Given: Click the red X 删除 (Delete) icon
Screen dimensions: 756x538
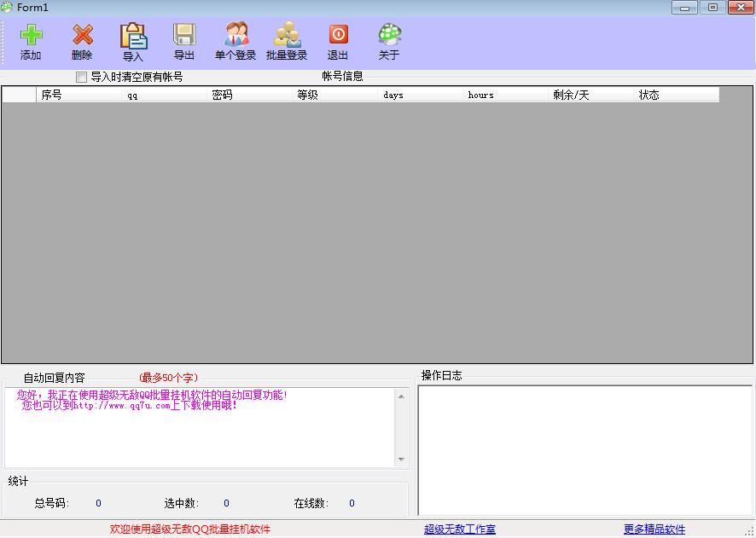Looking at the screenshot, I should (x=82, y=36).
